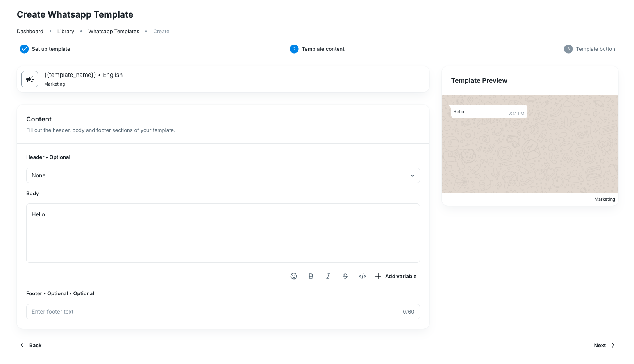
Task: Click the step 2 circle icon
Action: click(x=294, y=49)
